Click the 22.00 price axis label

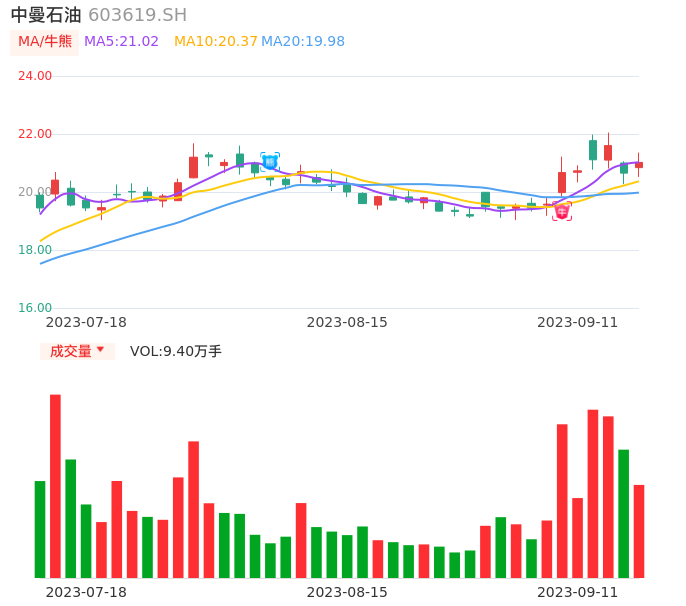click(x=35, y=134)
